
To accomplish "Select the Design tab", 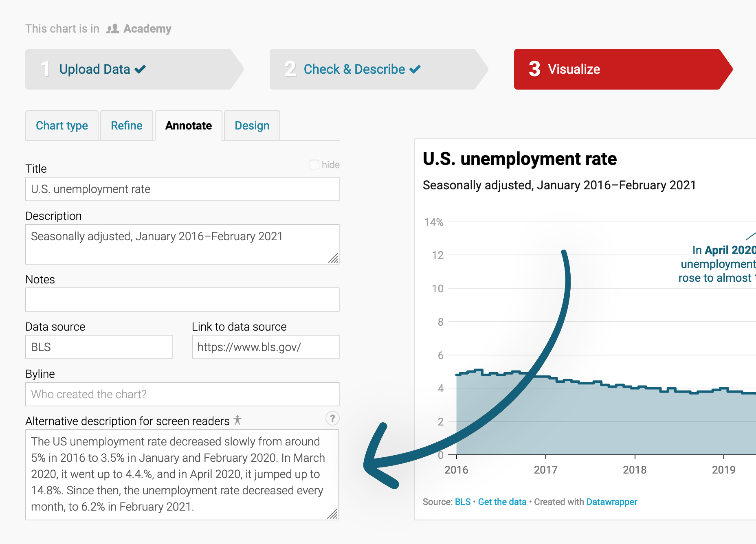I will point(252,125).
